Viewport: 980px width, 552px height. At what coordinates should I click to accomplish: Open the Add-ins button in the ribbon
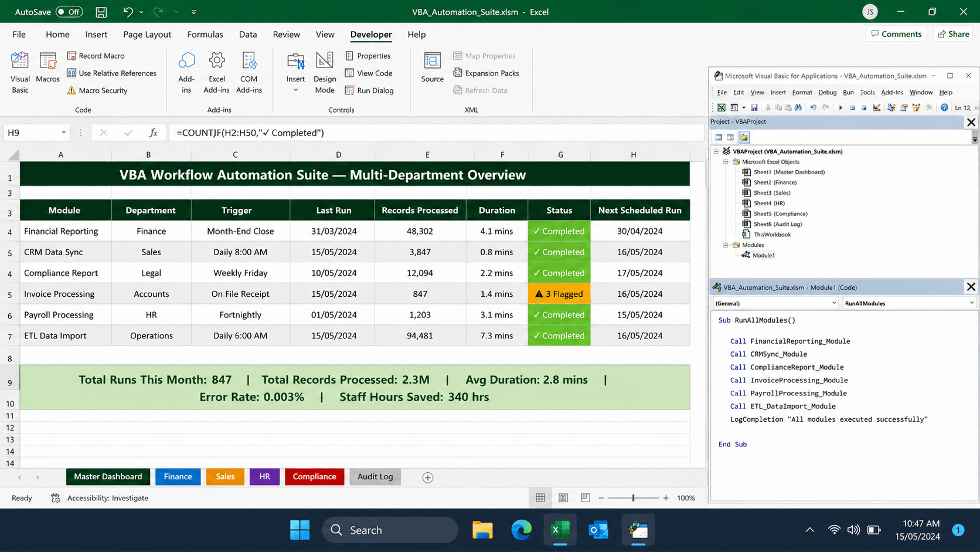[186, 73]
